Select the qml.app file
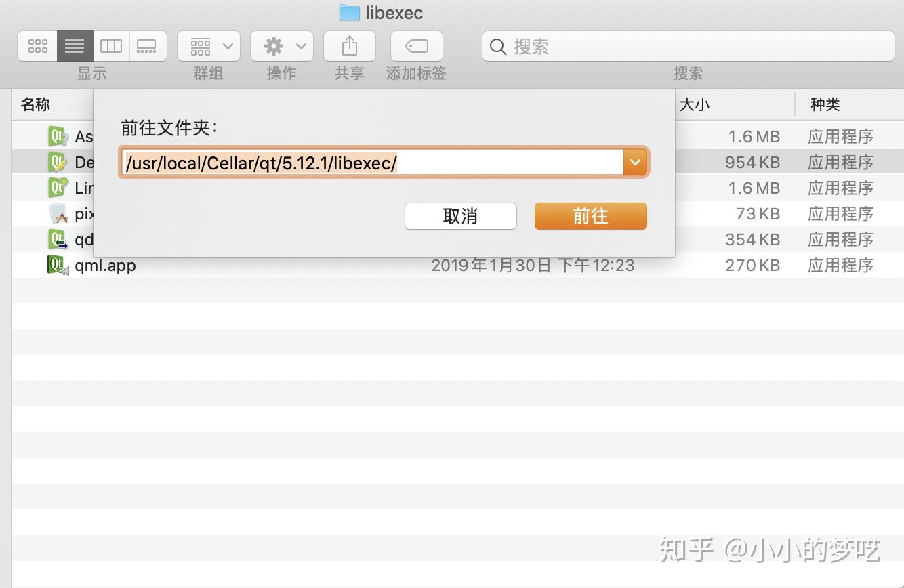The width and height of the screenshot is (904, 588). point(106,265)
